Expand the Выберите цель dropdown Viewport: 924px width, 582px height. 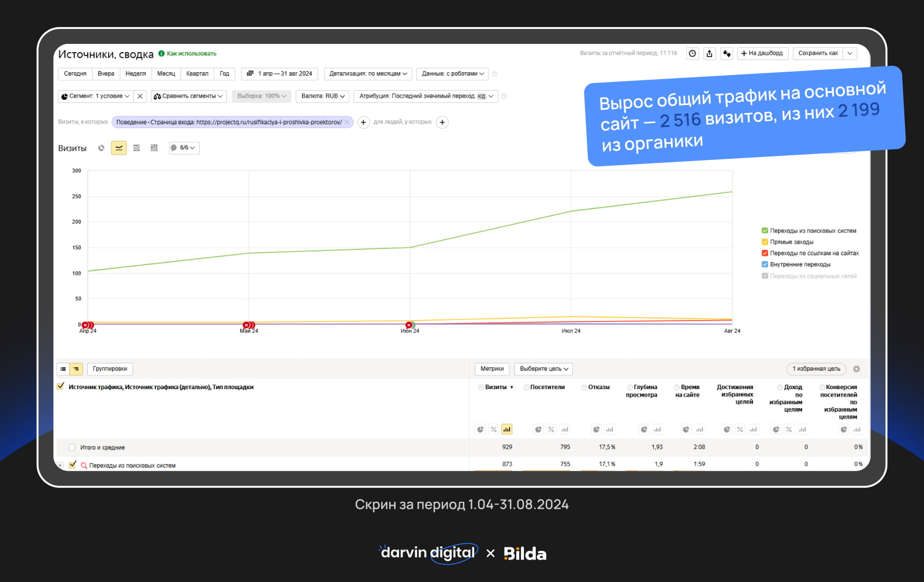tap(543, 369)
